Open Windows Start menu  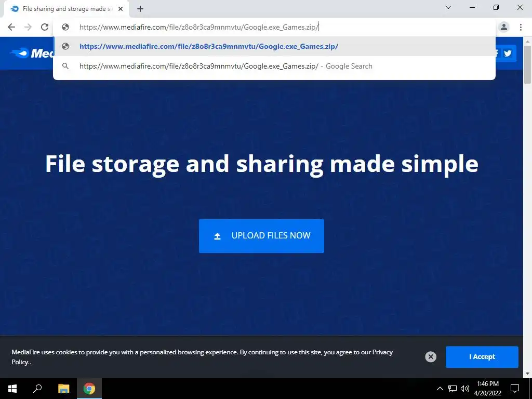coord(12,389)
